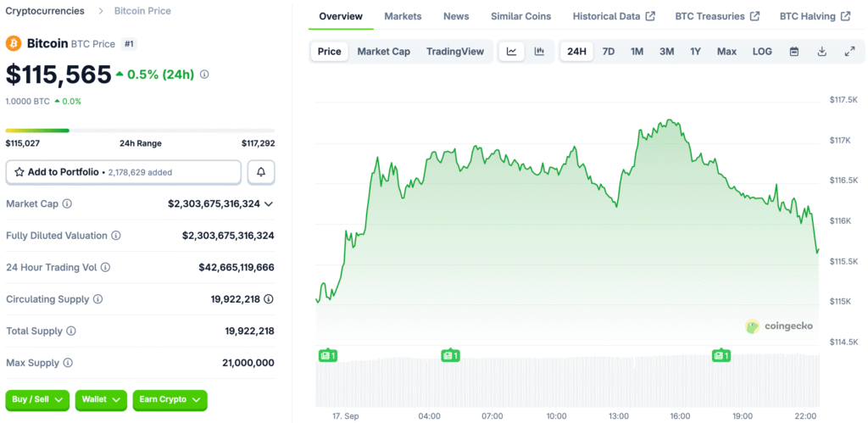
Task: Switch to candlestick chart view icon
Action: click(x=539, y=52)
